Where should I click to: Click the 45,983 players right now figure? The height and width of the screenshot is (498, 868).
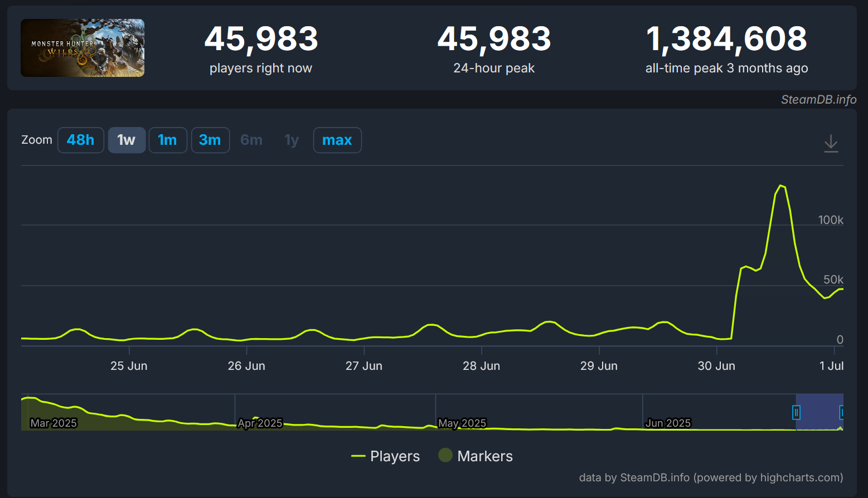[261, 39]
